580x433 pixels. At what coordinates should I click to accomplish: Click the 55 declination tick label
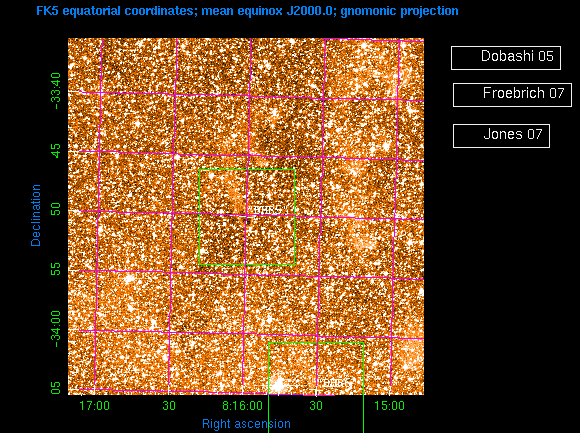tap(55, 270)
